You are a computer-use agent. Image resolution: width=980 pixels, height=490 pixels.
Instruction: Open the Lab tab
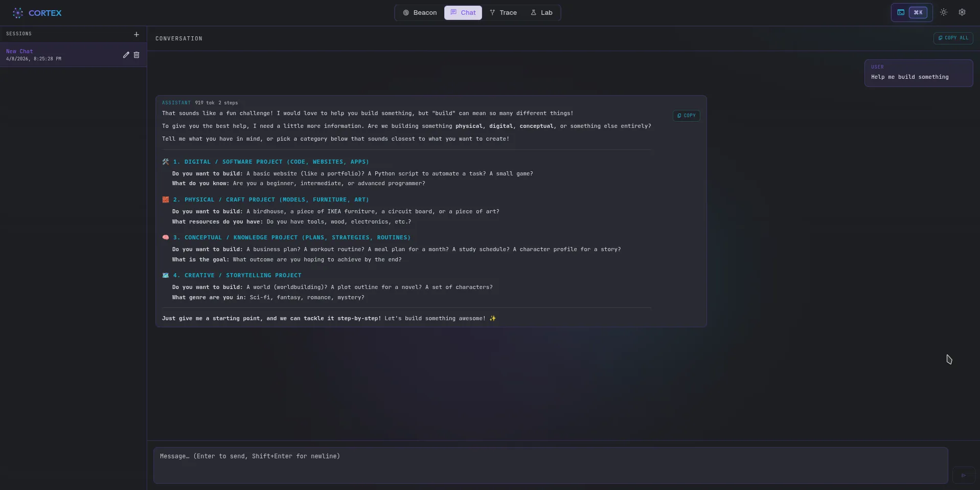click(x=541, y=13)
